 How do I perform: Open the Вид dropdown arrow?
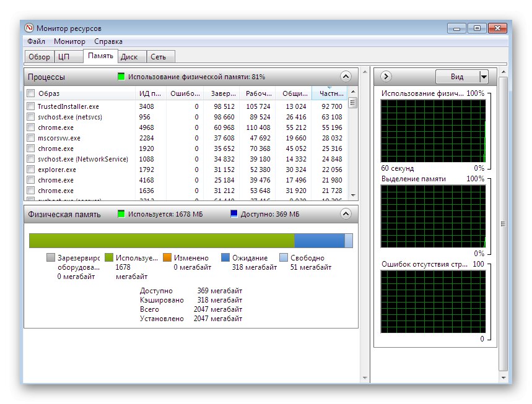[484, 77]
